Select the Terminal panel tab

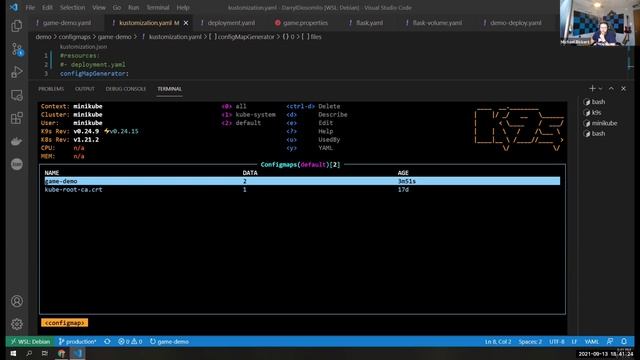pos(169,89)
